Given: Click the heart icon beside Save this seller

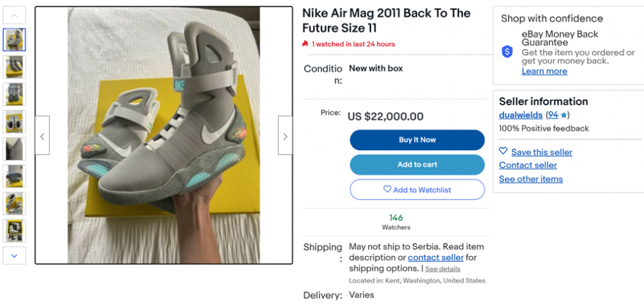Looking at the screenshot, I should (503, 151).
